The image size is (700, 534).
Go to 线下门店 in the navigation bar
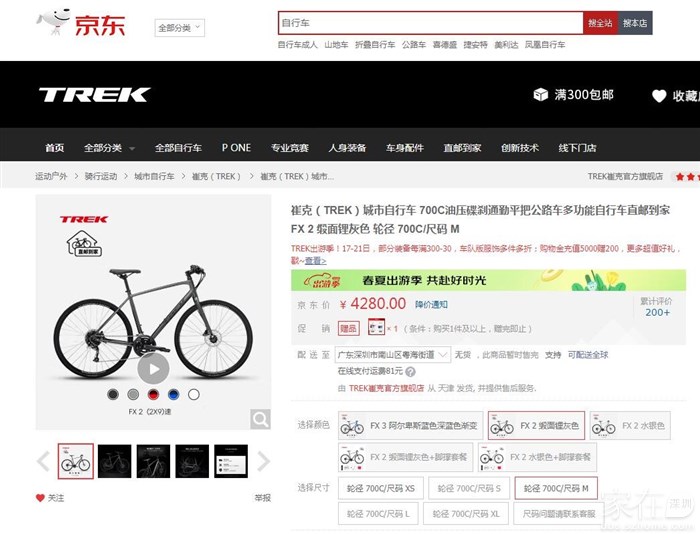click(x=577, y=148)
